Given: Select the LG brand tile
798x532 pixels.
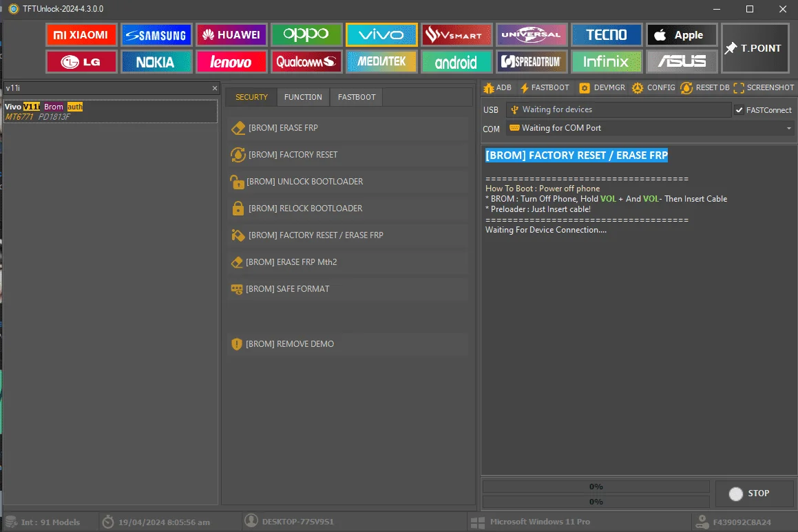Looking at the screenshot, I should (81, 61).
